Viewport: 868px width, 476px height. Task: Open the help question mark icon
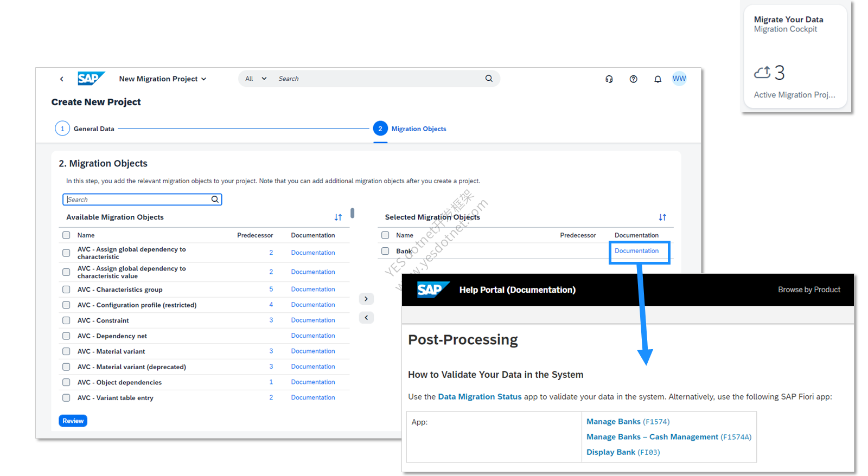(x=633, y=79)
